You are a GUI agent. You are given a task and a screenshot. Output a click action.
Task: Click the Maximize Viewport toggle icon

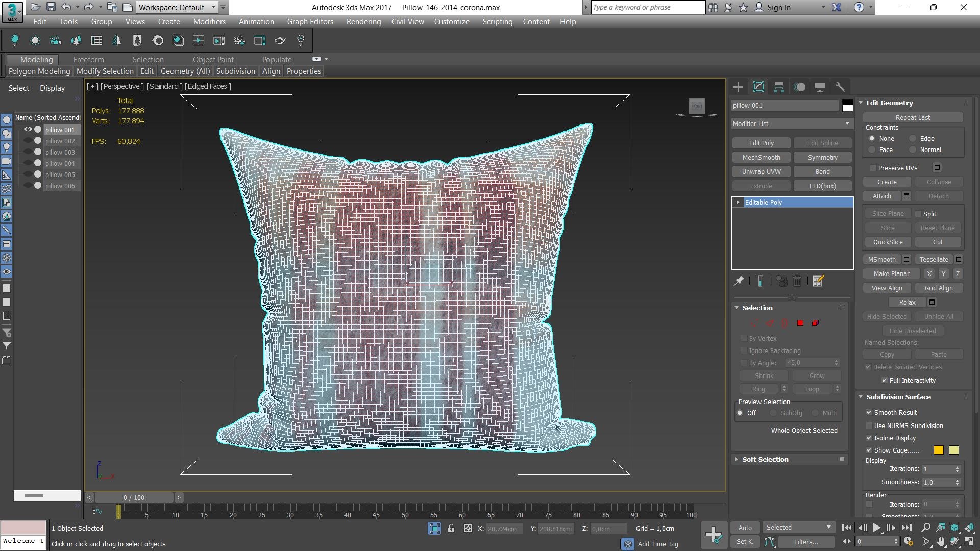coord(969,542)
